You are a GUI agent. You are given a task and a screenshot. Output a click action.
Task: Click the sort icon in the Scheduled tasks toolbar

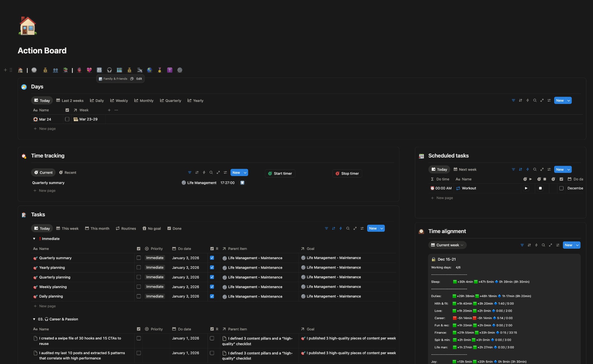[520, 169]
